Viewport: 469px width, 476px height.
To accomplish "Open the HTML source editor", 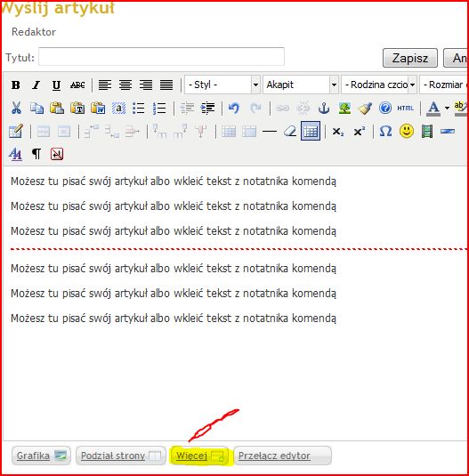I will click(405, 108).
